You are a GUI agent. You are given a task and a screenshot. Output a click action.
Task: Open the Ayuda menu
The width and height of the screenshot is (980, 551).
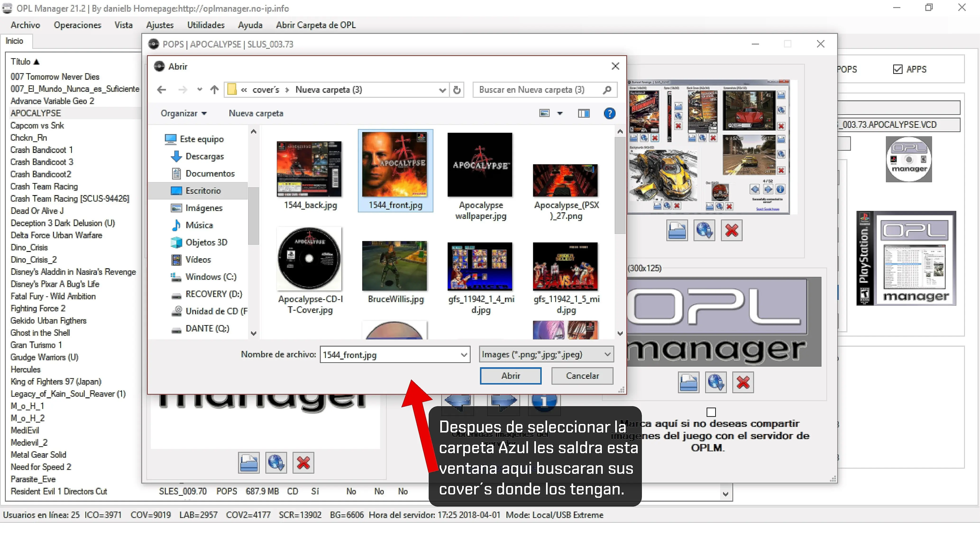(250, 25)
